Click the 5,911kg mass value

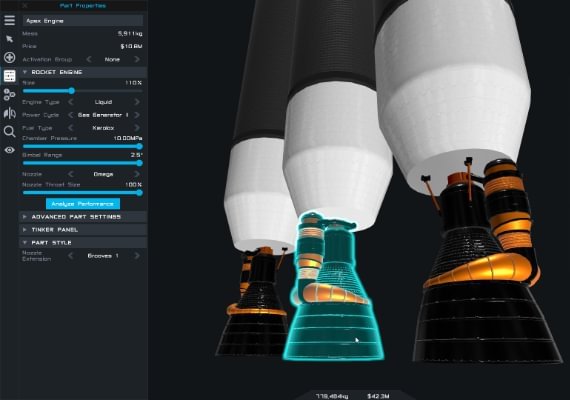pyautogui.click(x=130, y=33)
